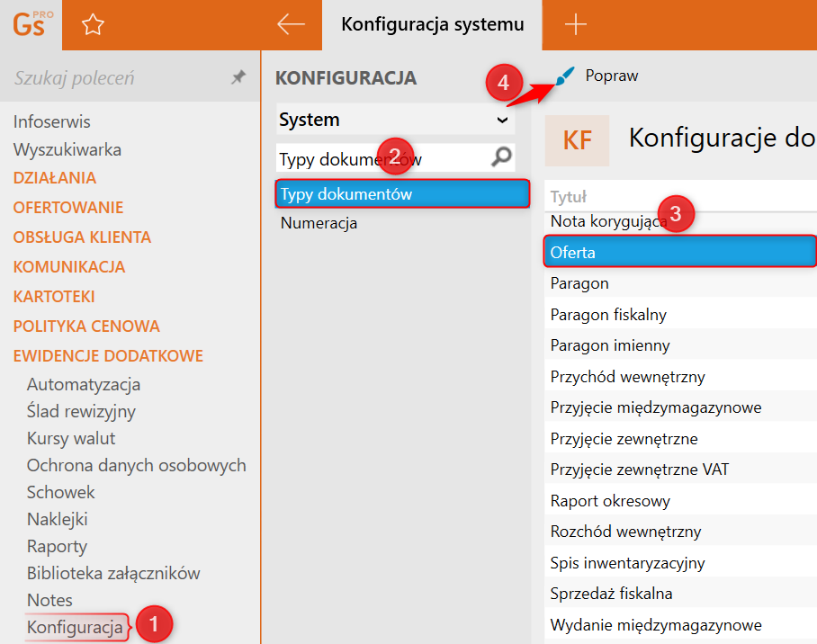Open Naklejki menu item

pos(58,520)
